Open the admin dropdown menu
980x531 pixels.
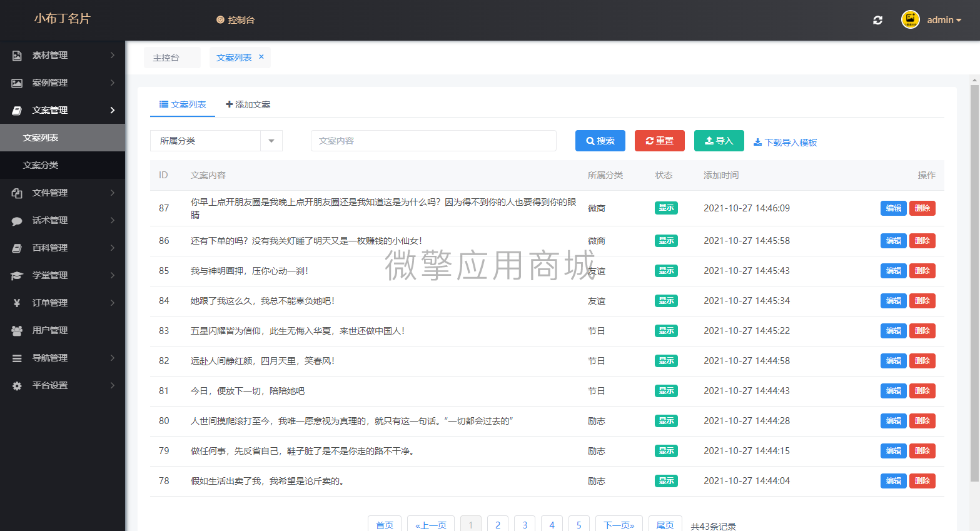pos(944,20)
